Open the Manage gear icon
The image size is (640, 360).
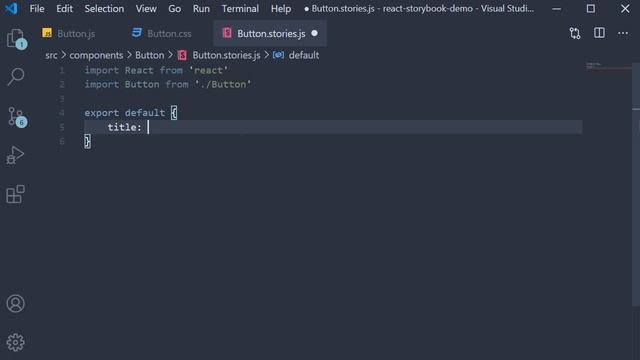click(16, 342)
